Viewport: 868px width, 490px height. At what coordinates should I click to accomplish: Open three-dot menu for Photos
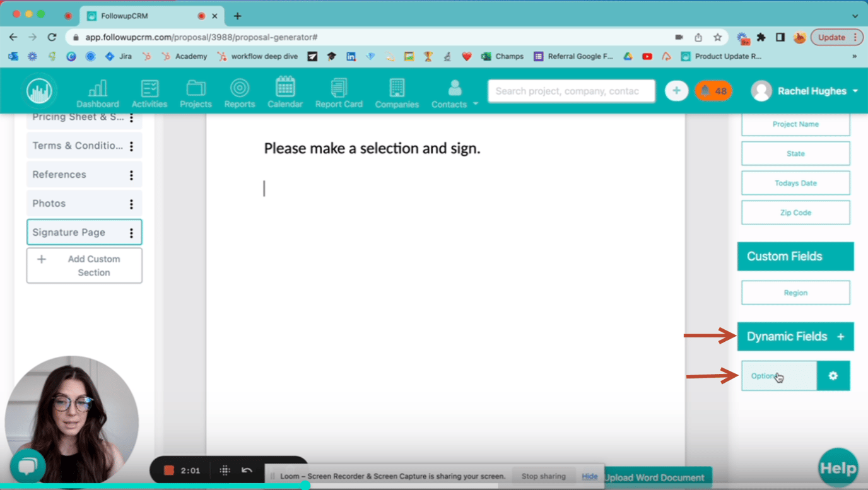point(131,204)
